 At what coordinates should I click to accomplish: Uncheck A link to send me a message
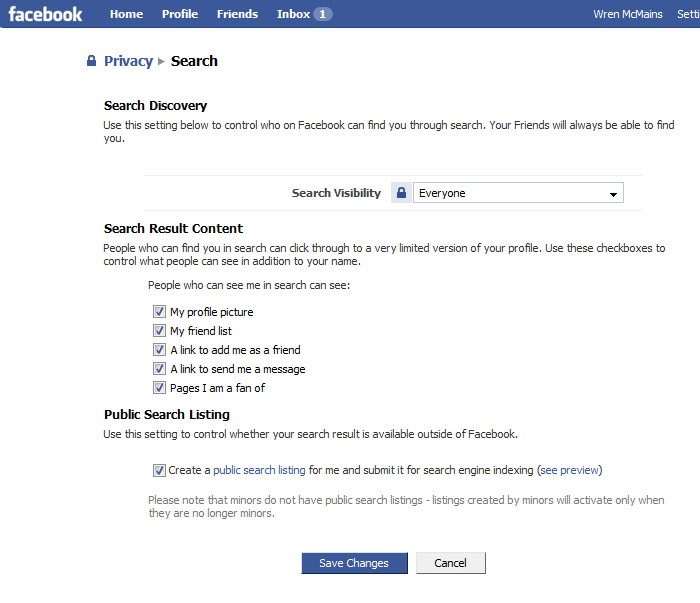(x=159, y=369)
